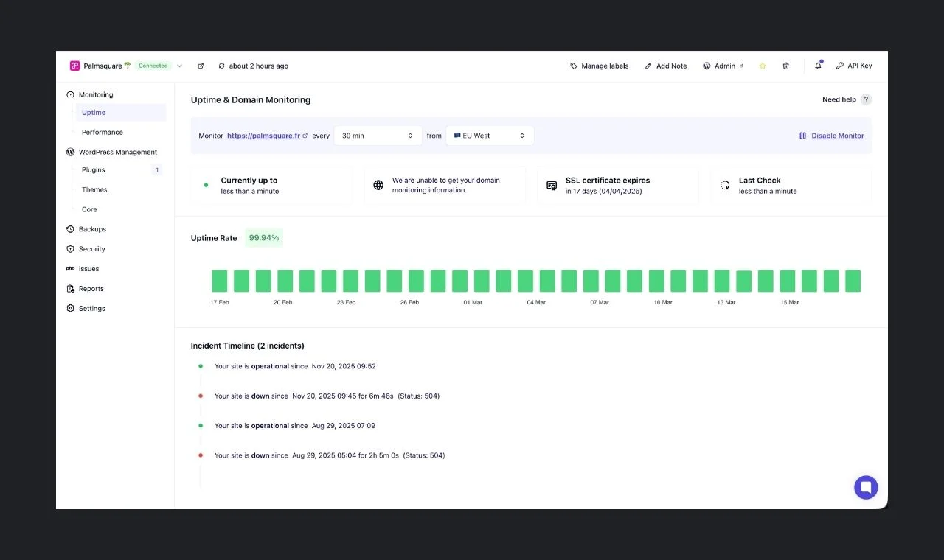This screenshot has height=560, width=944.
Task: Click the Add Note button
Action: coord(665,66)
